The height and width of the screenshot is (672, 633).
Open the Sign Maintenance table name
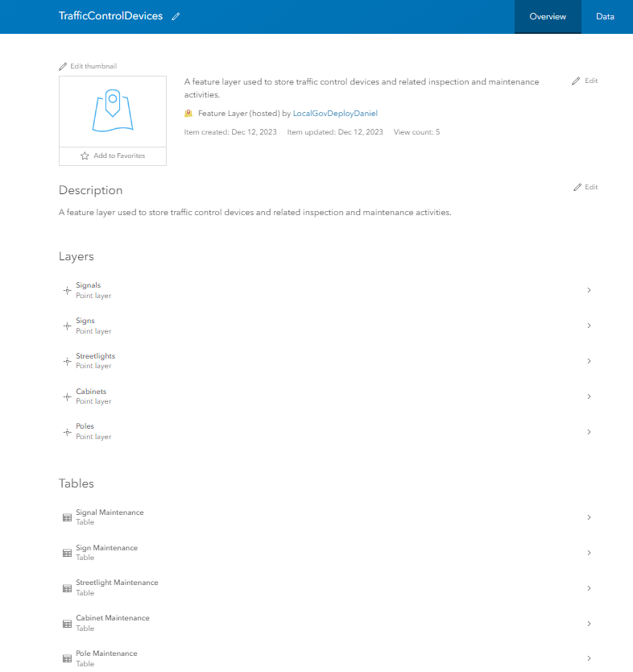(x=106, y=548)
